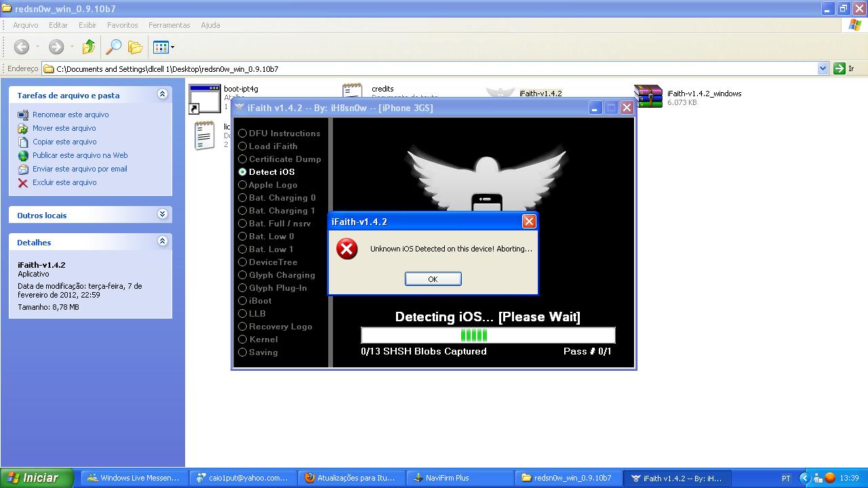Image resolution: width=868 pixels, height=488 pixels.
Task: Click the Copiar este arquivo link
Action: [x=64, y=142]
